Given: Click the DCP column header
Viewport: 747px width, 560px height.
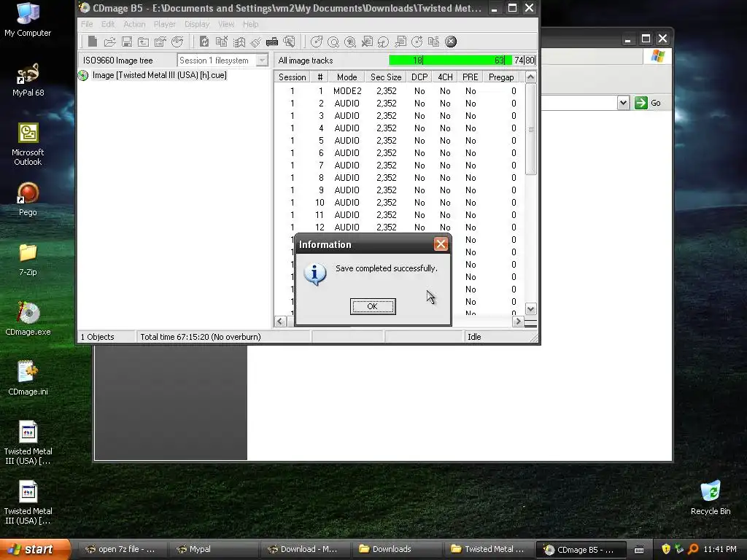Looking at the screenshot, I should (x=419, y=77).
